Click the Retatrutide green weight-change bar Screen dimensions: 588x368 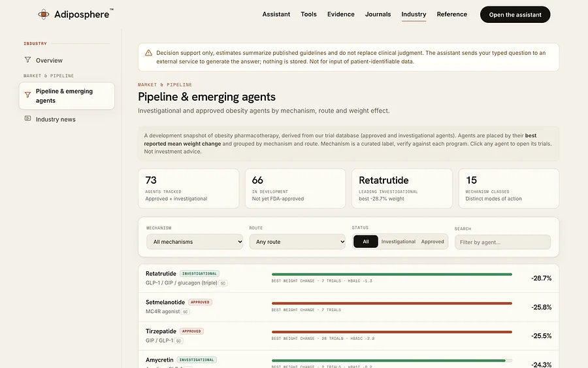tap(392, 275)
